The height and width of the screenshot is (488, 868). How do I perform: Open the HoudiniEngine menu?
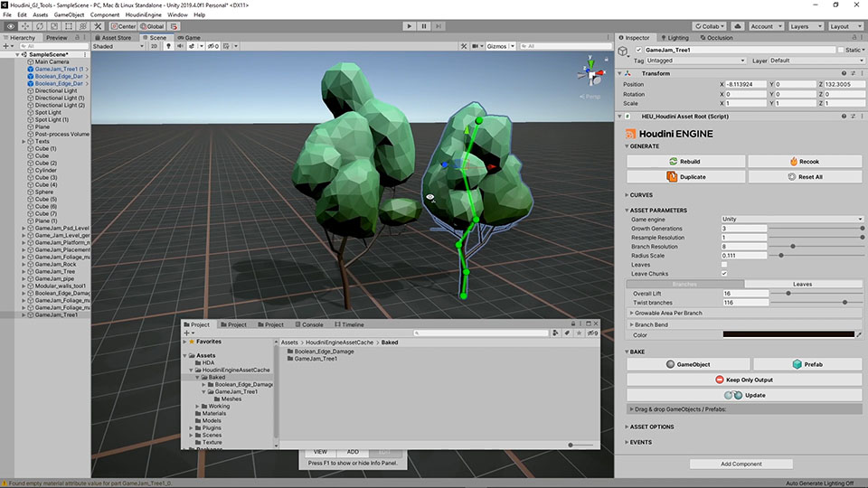tap(144, 15)
